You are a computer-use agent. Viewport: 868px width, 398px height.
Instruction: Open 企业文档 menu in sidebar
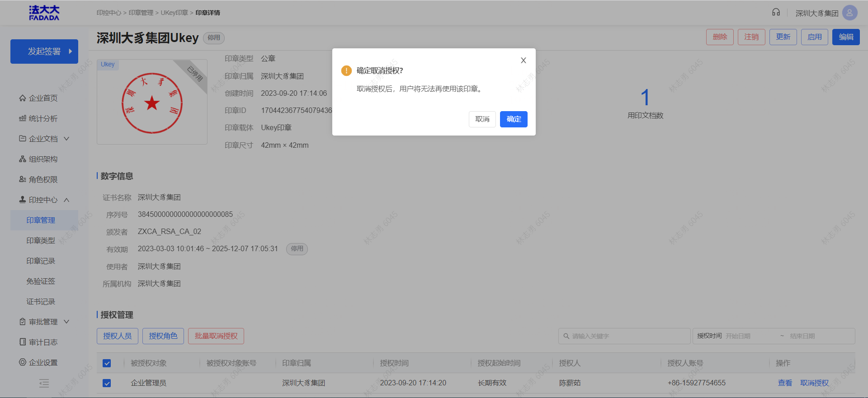tap(43, 139)
